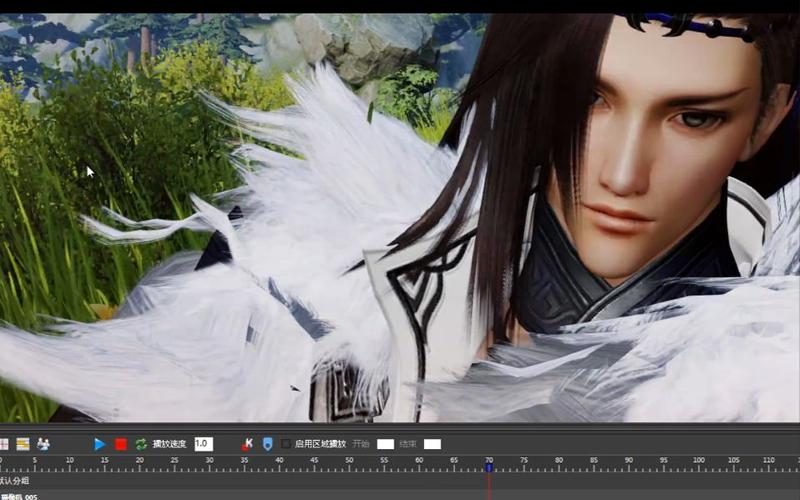The width and height of the screenshot is (800, 500).
Task: Enable the 启用区域播放 checkbox
Action: pyautogui.click(x=286, y=444)
